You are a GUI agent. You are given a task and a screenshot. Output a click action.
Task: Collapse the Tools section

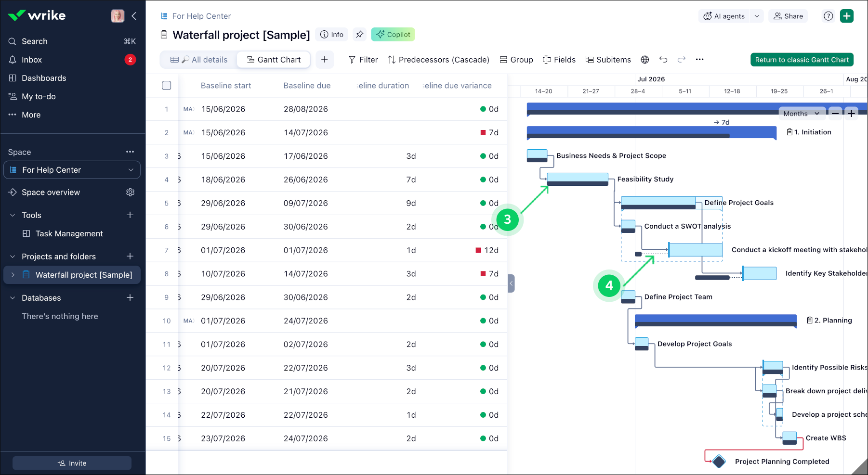tap(13, 215)
